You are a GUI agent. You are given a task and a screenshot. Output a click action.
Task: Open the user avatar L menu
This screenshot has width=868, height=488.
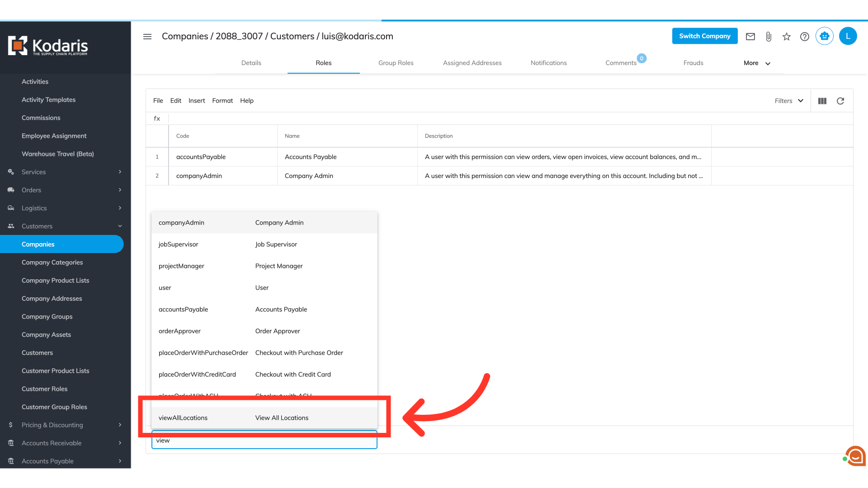pyautogui.click(x=848, y=36)
